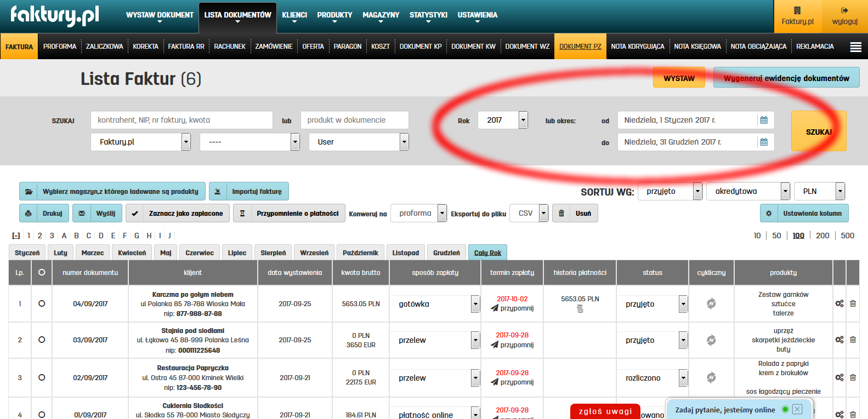Click payment history coins icon in first row
The height and width of the screenshot is (419, 868).
pos(580,309)
